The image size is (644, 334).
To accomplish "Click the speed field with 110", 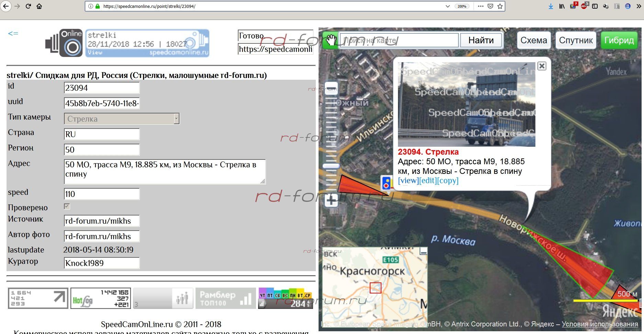I will coord(102,194).
